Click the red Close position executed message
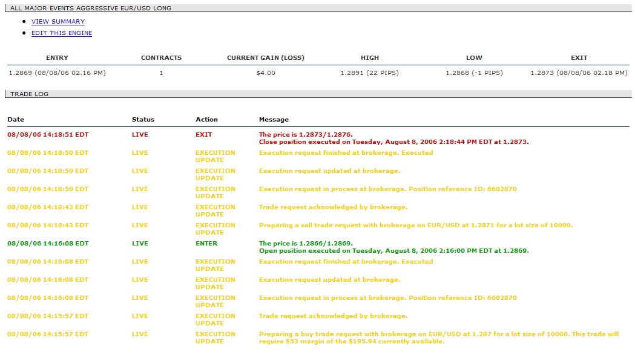 pos(393,142)
